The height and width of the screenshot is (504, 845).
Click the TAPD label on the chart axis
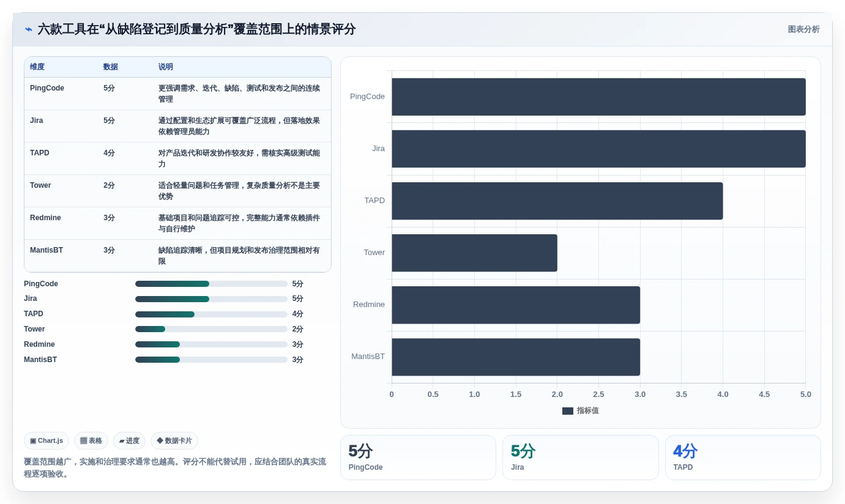374,201
